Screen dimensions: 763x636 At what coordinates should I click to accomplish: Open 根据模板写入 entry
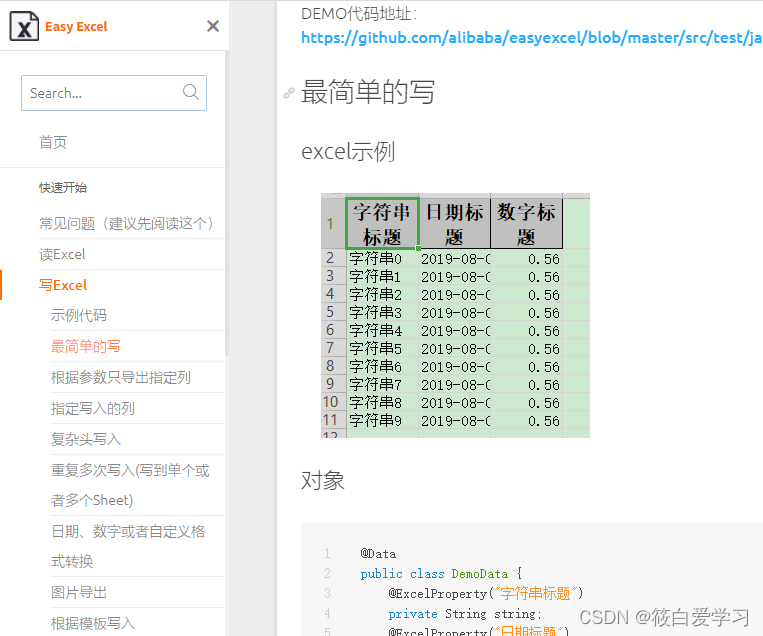point(92,623)
